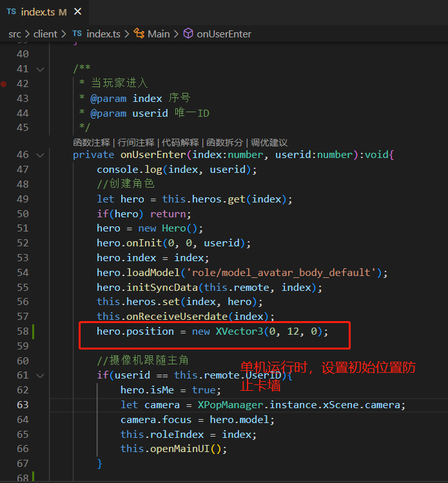Click 'this.heros.get(index)' on line 49
Image resolution: width=448 pixels, height=483 pixels.
(224, 199)
